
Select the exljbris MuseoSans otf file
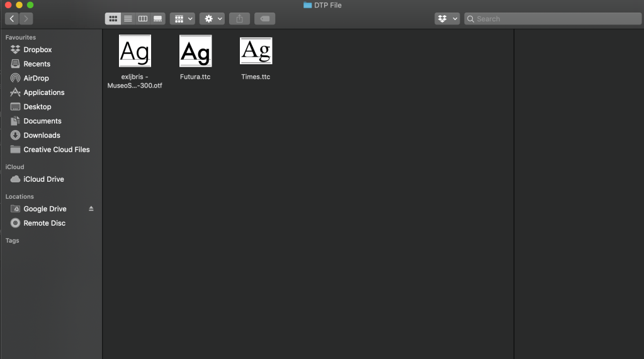point(135,52)
